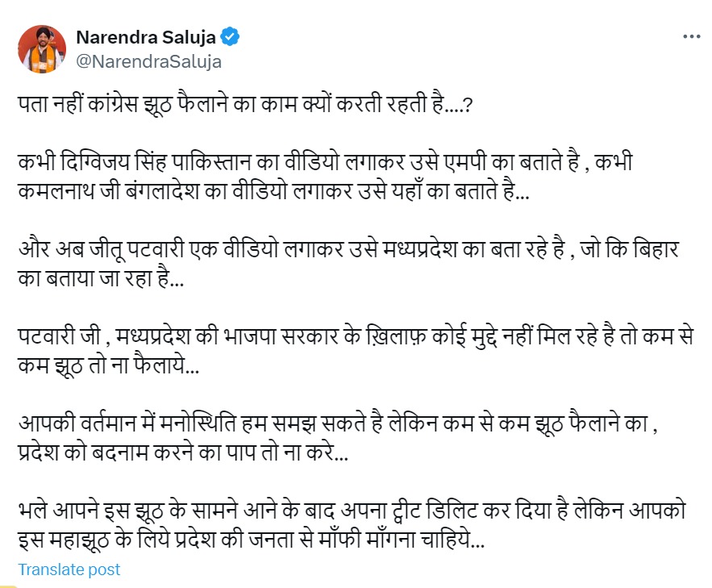Screen dimensions: 712x588
Task: Click the blue verified badge beside the name
Action: click(231, 37)
